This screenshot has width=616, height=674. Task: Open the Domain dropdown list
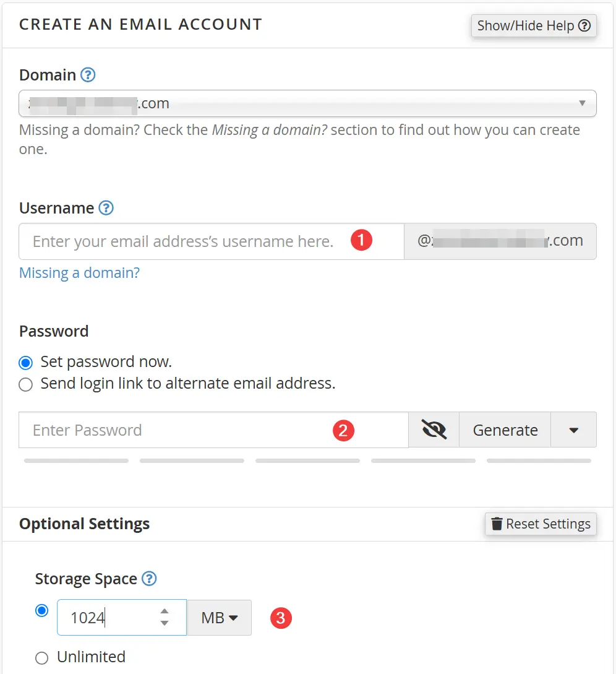tap(307, 103)
